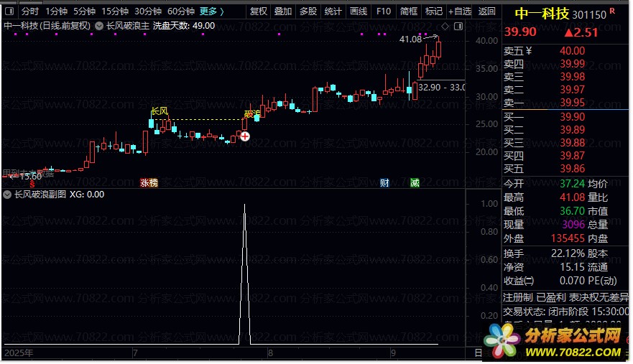The image size is (633, 364).
Task: Open the 涨榜 event badge
Action: tap(149, 183)
